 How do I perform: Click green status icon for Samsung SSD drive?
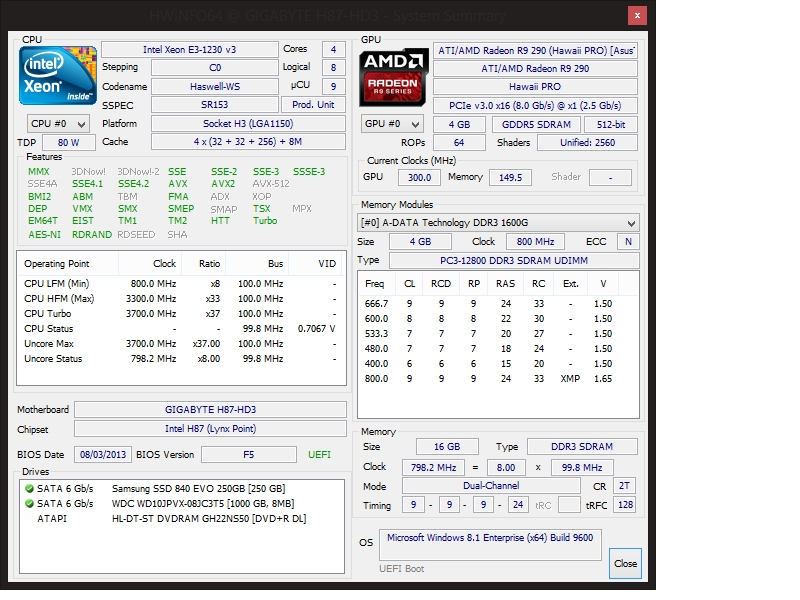(x=29, y=489)
